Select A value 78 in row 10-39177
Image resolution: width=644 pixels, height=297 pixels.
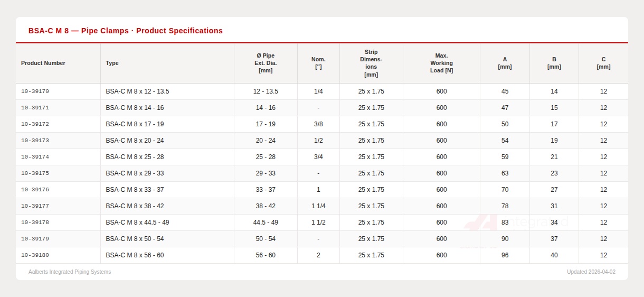coord(505,206)
